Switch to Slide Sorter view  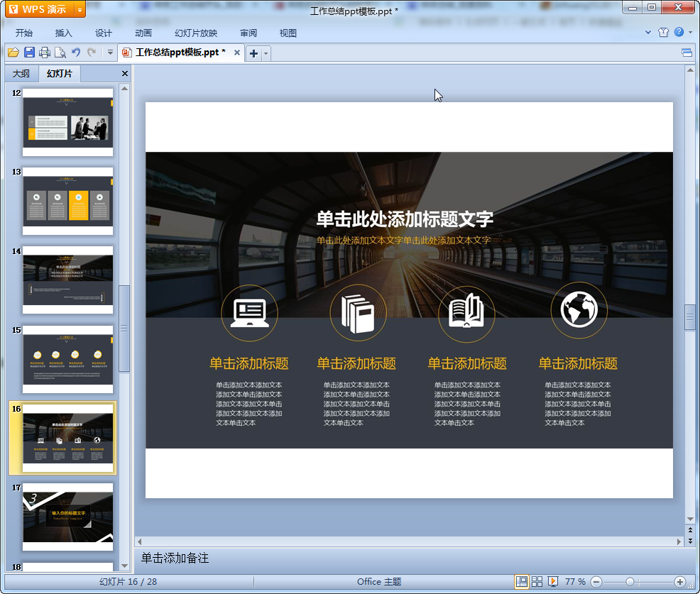[537, 582]
